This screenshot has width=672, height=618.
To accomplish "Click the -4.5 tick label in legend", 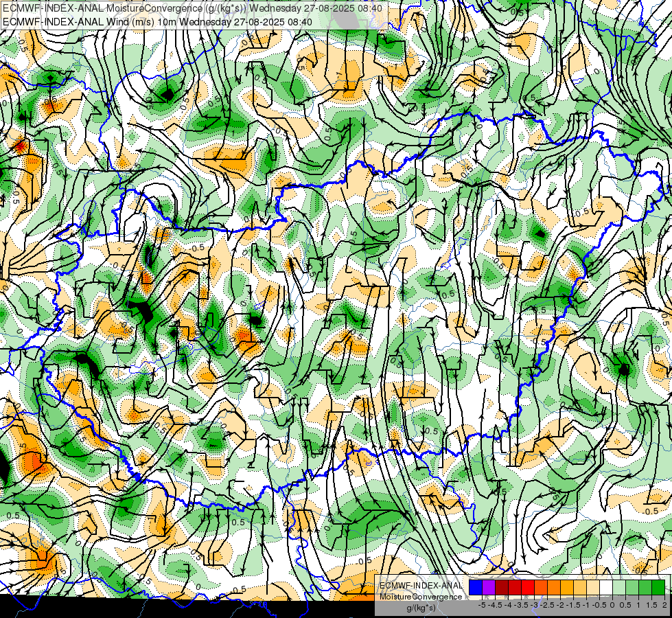I will tap(495, 605).
